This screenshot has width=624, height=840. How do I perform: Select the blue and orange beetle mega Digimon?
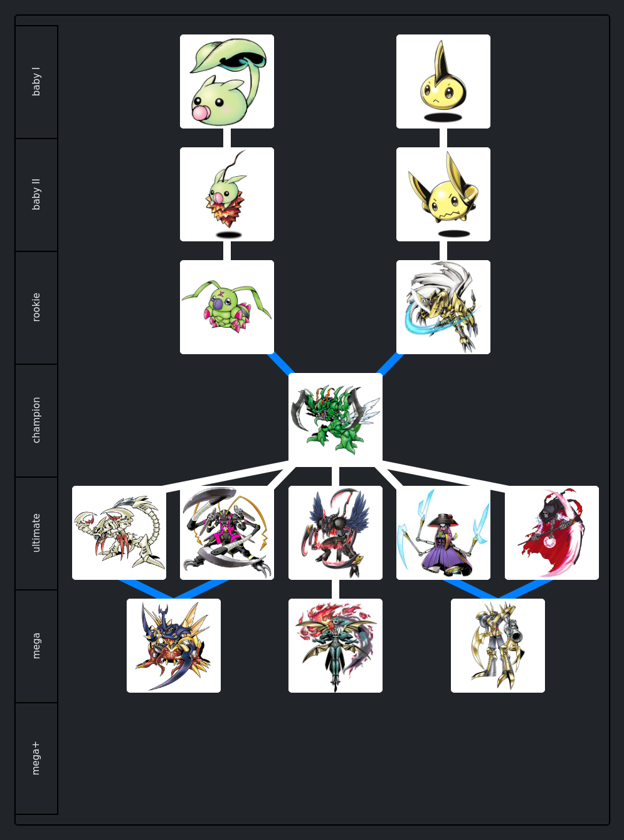174,646
